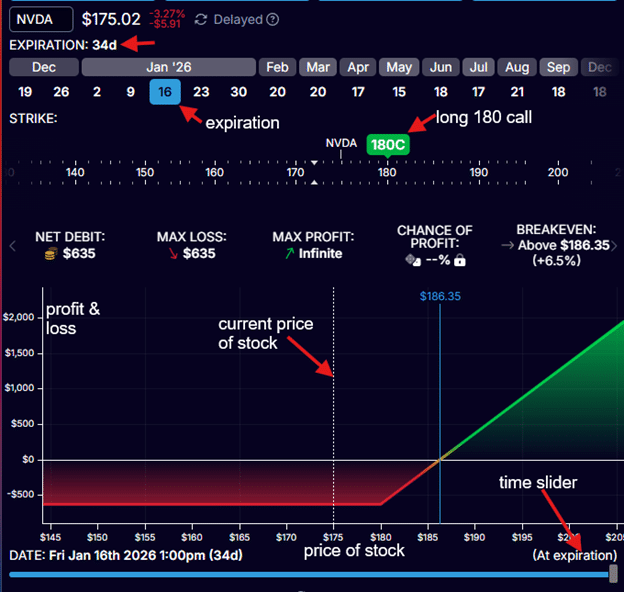Click the Delayed quote status label

point(238,19)
